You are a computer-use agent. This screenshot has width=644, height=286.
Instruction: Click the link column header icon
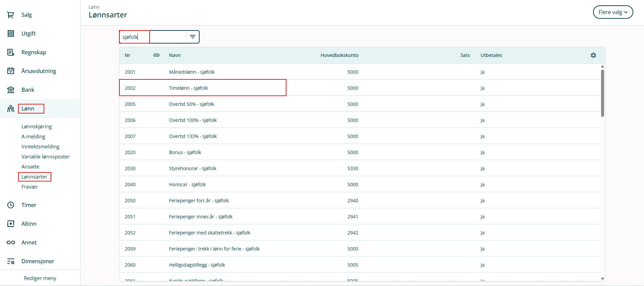(156, 55)
